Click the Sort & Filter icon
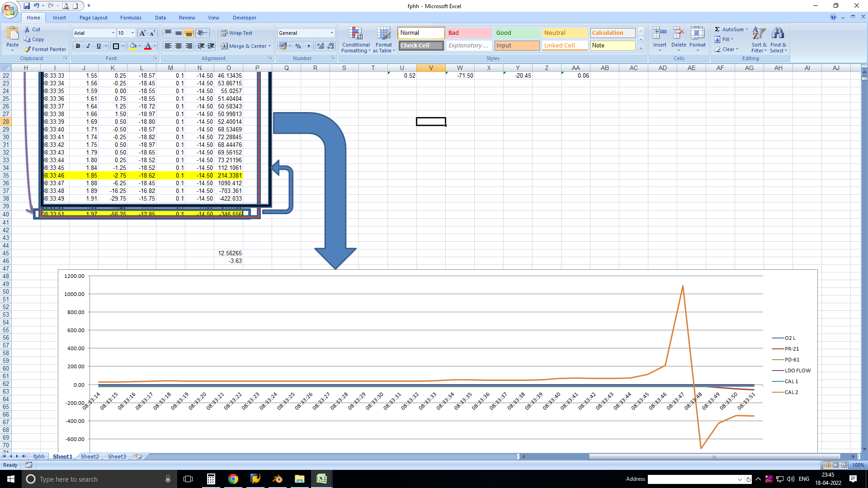 [759, 40]
